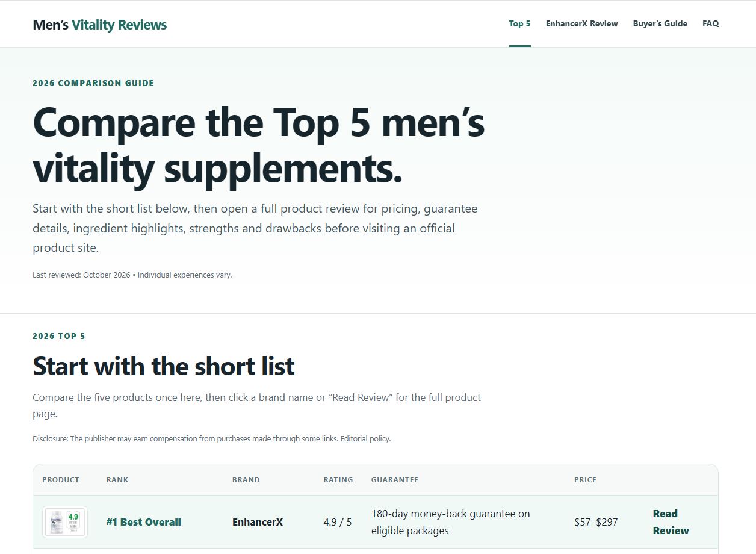Screen dimensions: 756x554
Task: Open the #1 Best Overall rank link
Action: click(x=143, y=522)
